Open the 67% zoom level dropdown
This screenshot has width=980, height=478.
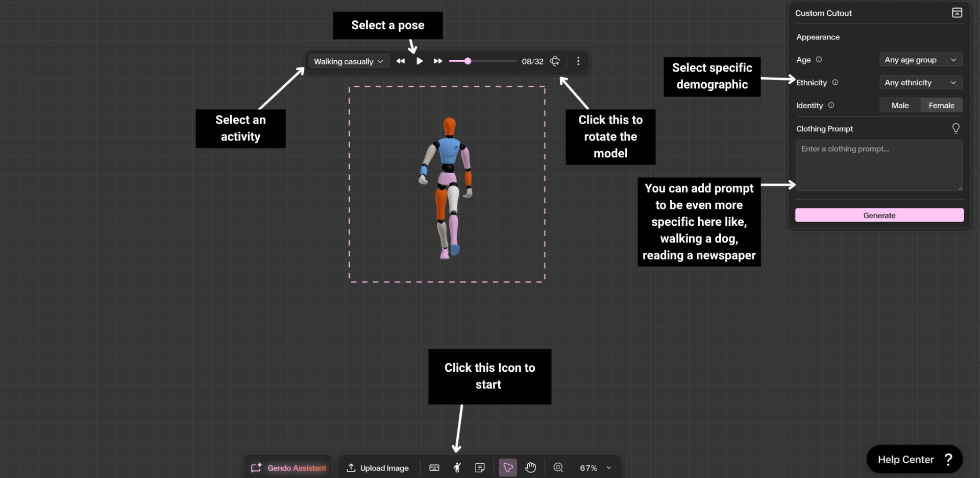coord(595,467)
